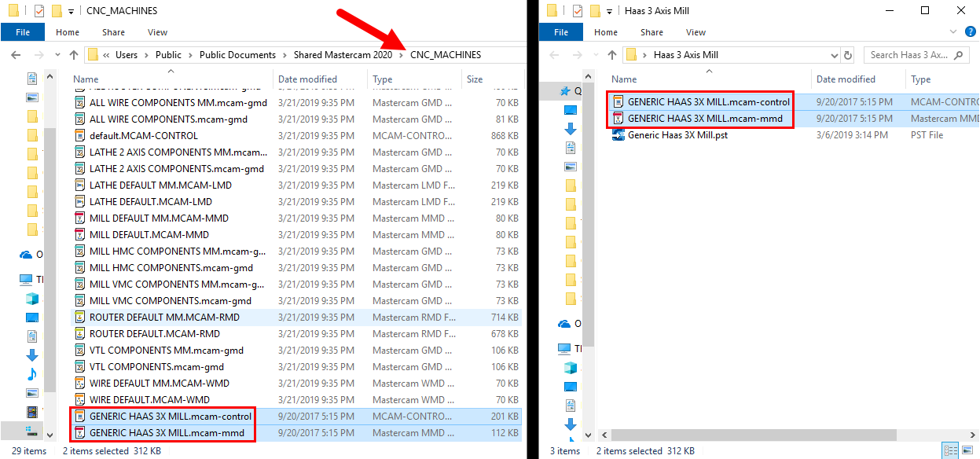The image size is (980, 459).
Task: Select LATHE DEFAULT.MCAM-LMD file icon
Action: click(79, 202)
